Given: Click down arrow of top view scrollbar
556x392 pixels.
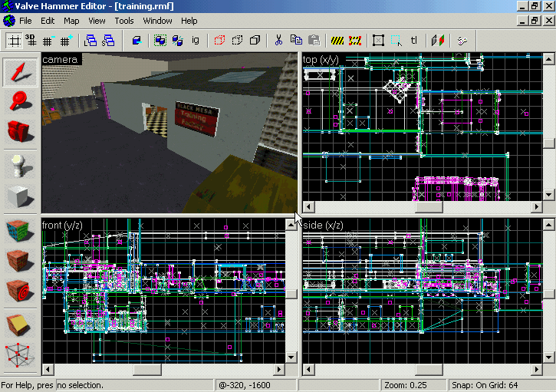Looking at the screenshot, I should click(548, 195).
